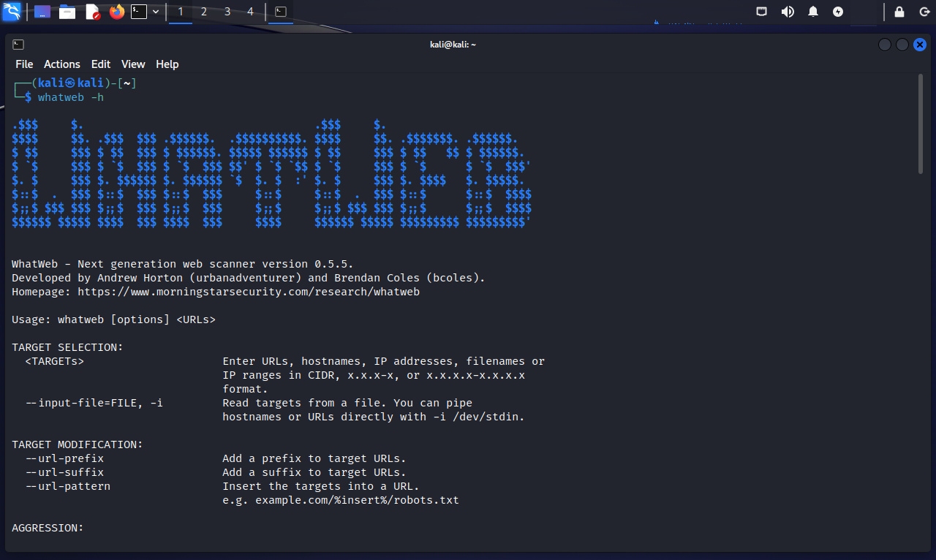Launch the text editor panel icon
The image size is (936, 560).
[92, 12]
